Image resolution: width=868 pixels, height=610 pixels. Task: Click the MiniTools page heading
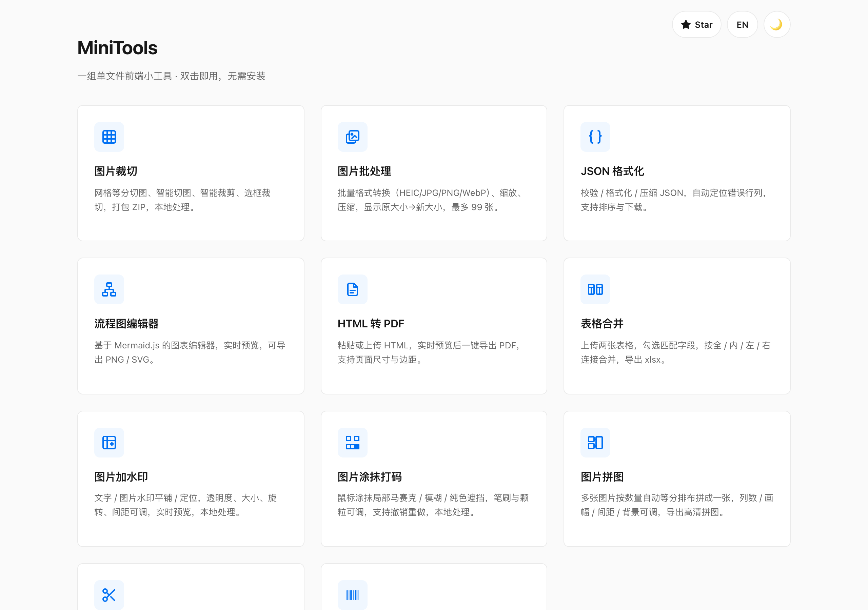117,48
